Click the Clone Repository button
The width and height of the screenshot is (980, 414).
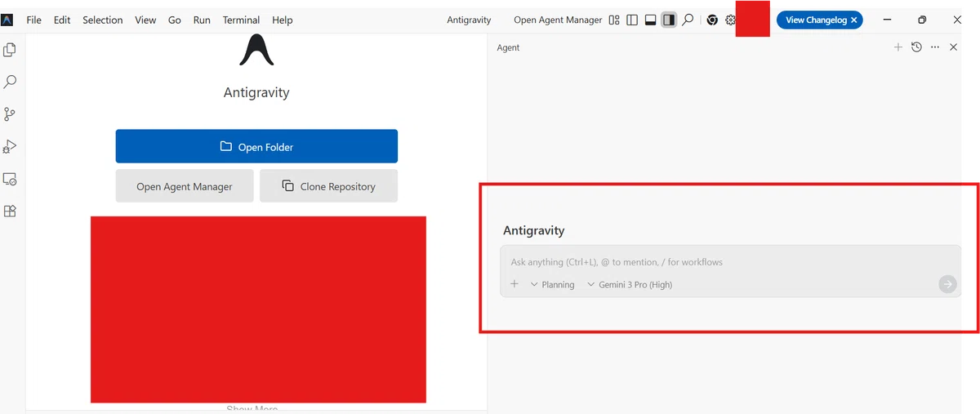[328, 186]
